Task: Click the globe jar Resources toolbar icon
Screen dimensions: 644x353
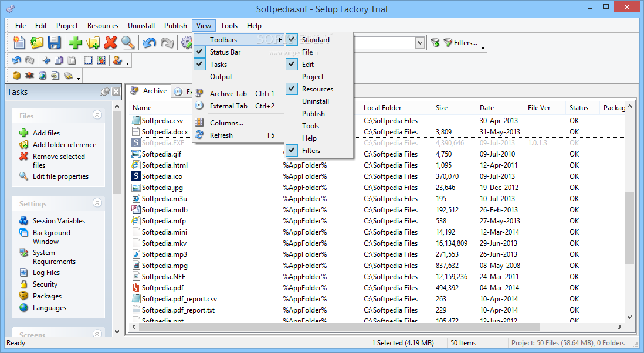Action: 42,76
